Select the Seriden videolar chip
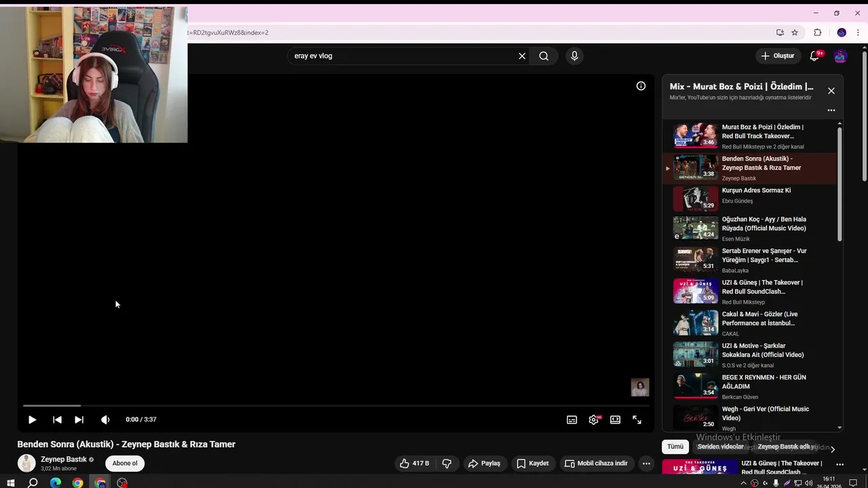Screen dimensions: 868x488 tap(721, 447)
